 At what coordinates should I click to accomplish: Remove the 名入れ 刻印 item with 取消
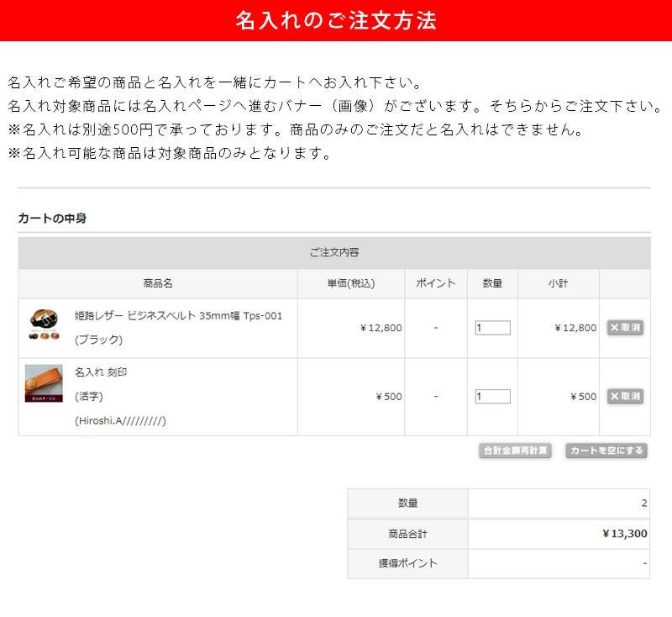(625, 396)
